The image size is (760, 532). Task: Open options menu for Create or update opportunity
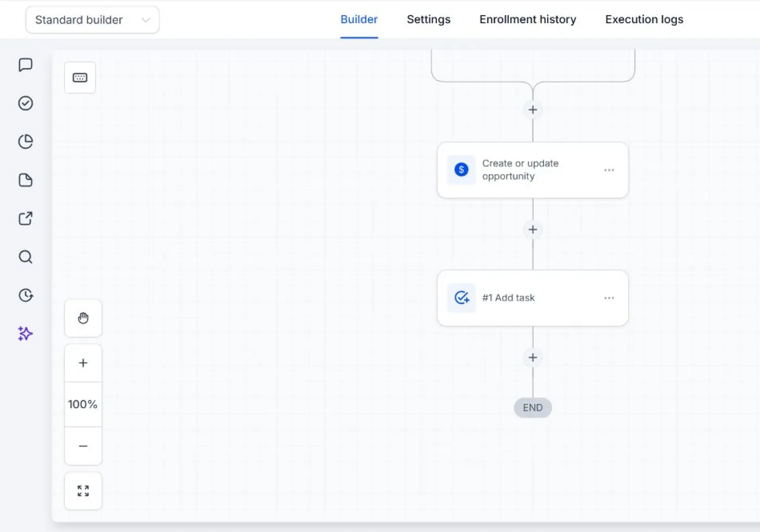tap(609, 170)
